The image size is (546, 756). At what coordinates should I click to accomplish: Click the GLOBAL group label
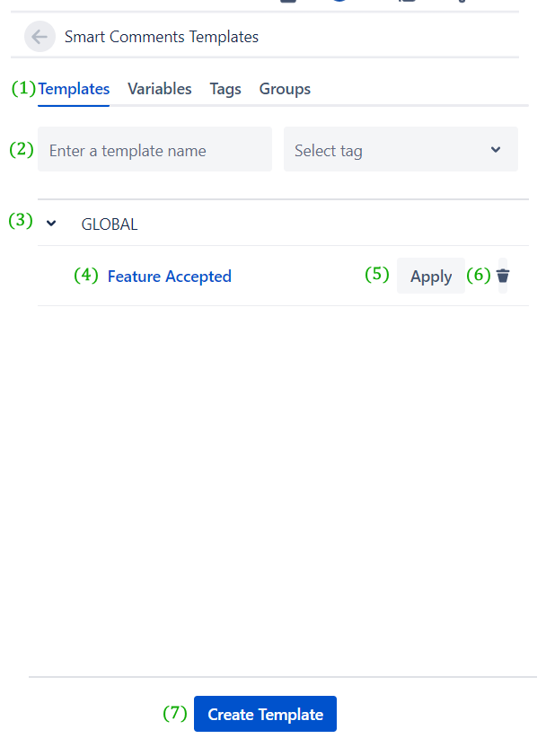(x=110, y=224)
